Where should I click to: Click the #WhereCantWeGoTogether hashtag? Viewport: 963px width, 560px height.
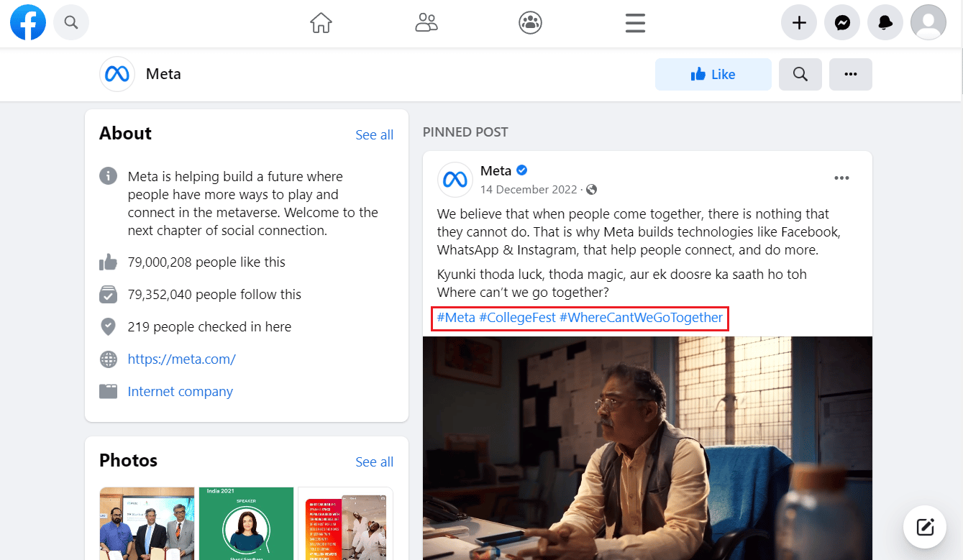(x=641, y=317)
